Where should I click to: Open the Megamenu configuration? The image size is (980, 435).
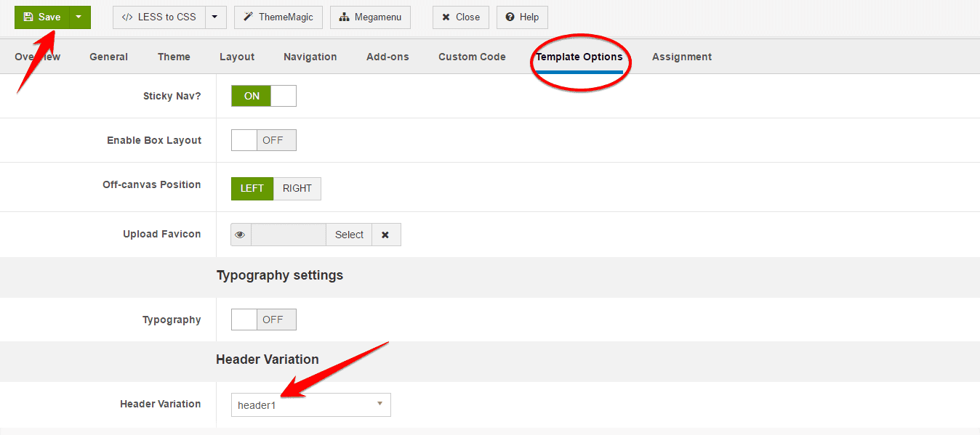click(370, 17)
